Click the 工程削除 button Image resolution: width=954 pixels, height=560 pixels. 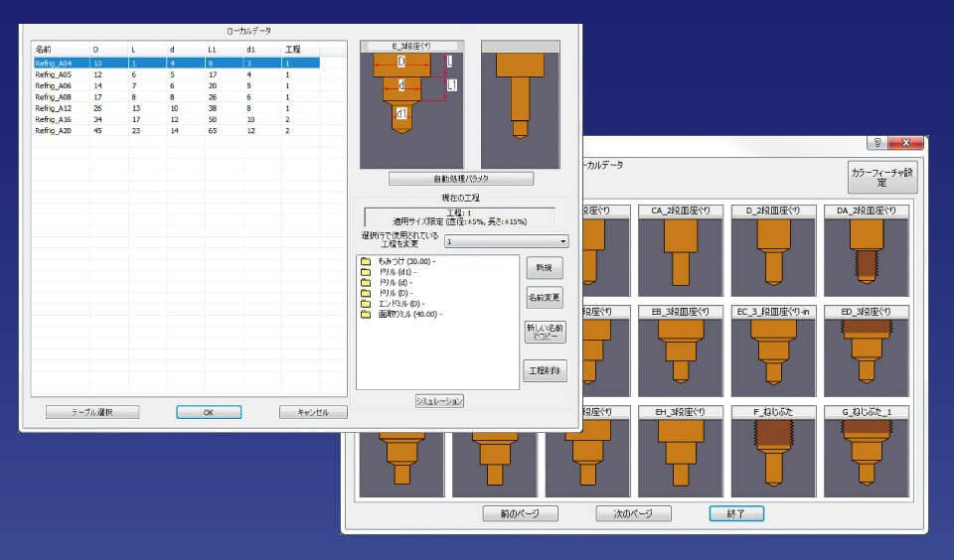tap(545, 370)
